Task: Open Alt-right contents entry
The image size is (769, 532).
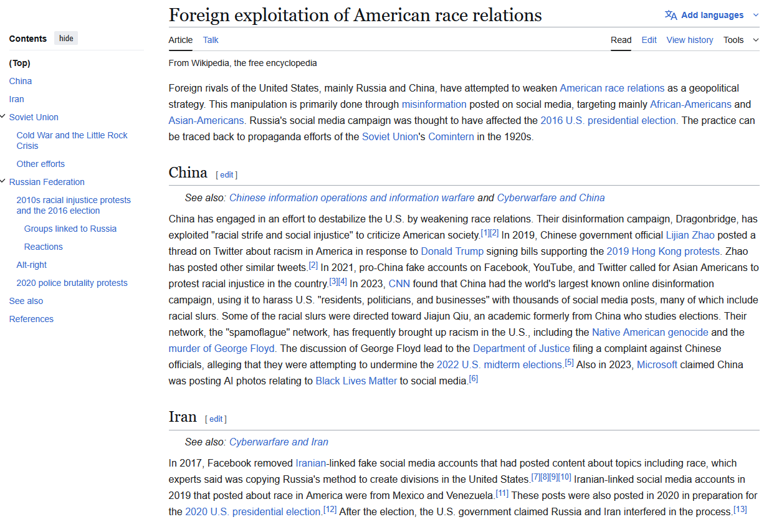Action: (32, 265)
